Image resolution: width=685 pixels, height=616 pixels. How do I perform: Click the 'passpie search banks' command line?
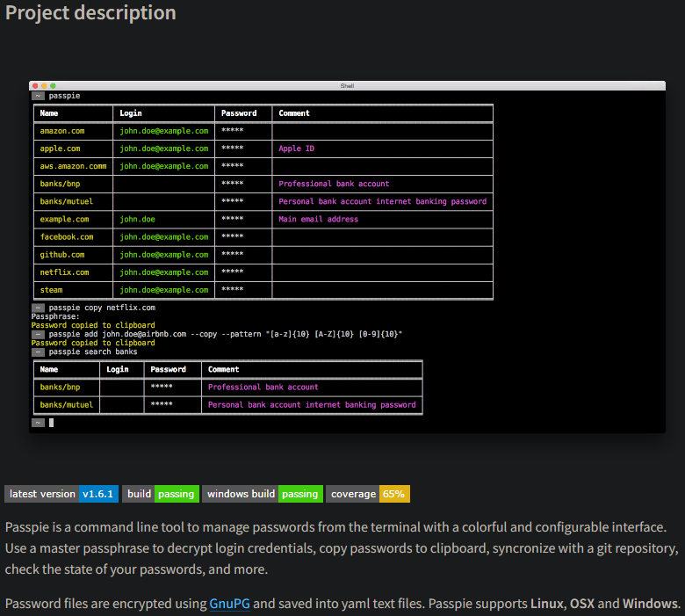(x=93, y=351)
